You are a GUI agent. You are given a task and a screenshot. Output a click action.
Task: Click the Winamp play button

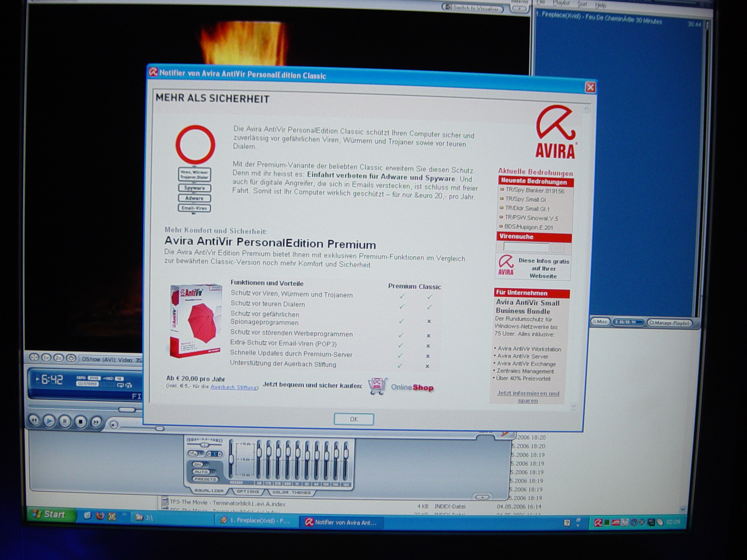point(49,421)
